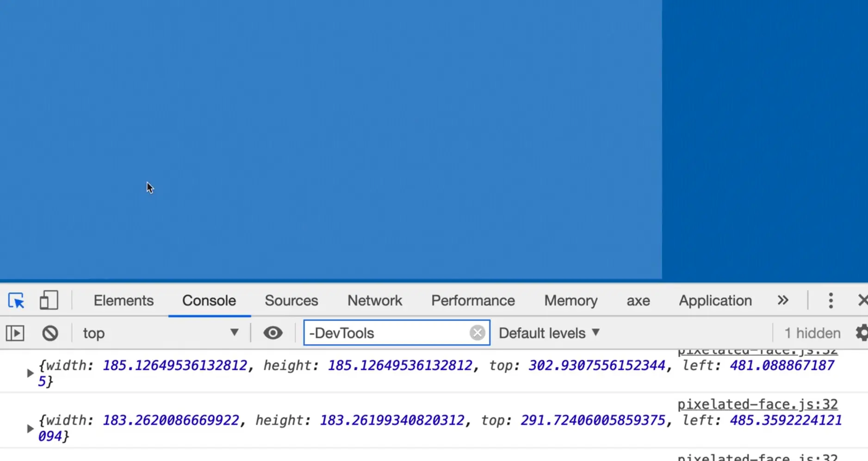
Task: Open console settings gear
Action: (x=861, y=333)
